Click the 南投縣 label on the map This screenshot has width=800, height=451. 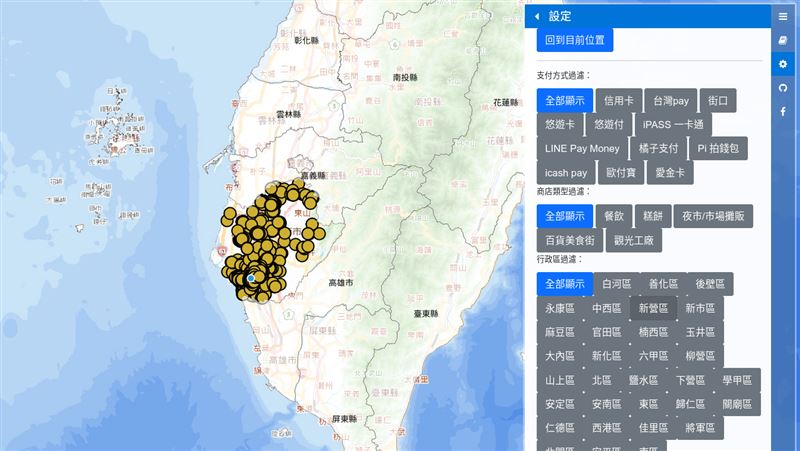[405, 78]
